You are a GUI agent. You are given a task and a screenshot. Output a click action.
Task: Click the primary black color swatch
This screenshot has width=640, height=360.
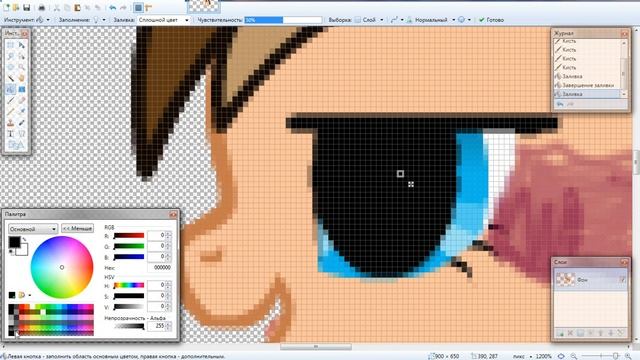pyautogui.click(x=15, y=242)
